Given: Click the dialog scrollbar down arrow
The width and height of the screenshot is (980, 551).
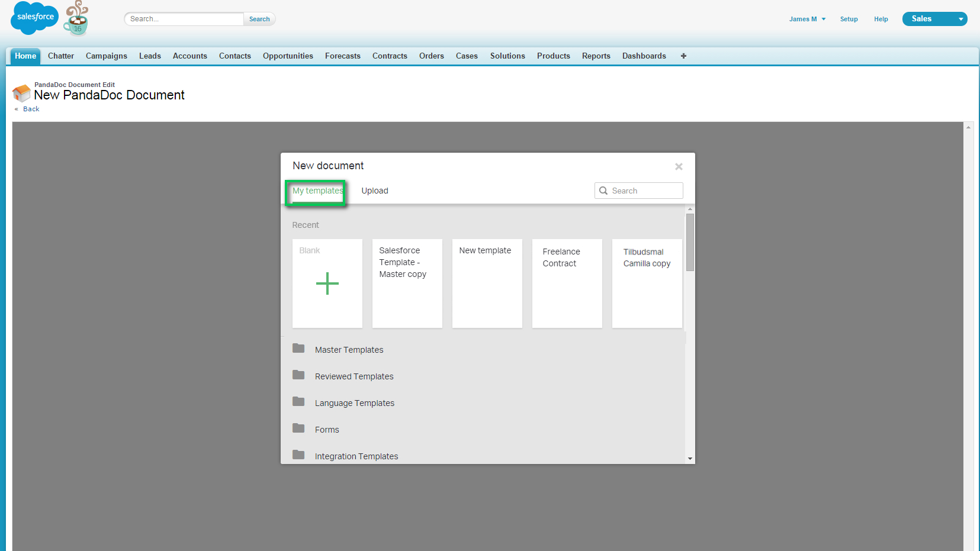Looking at the screenshot, I should 690,459.
